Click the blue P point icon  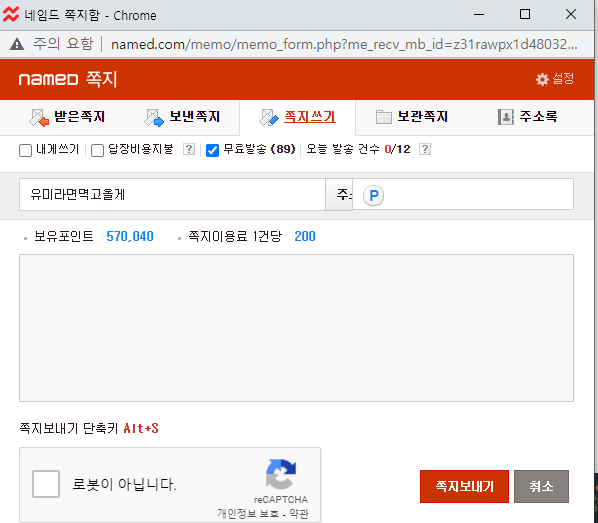373,195
